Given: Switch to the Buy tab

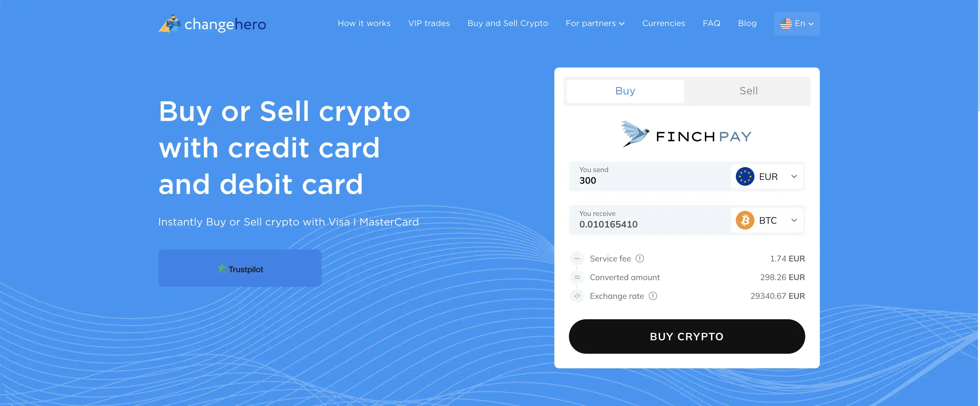Looking at the screenshot, I should pyautogui.click(x=624, y=90).
